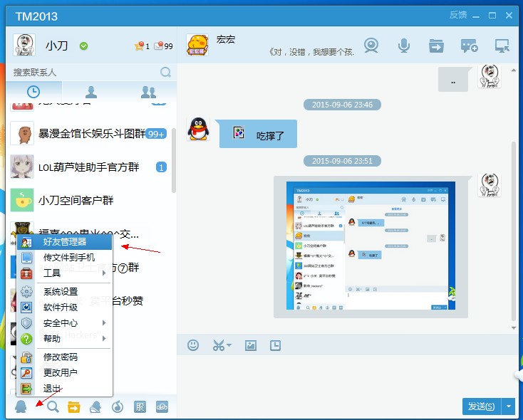Create discussion group chat bubble plus icon

470,46
